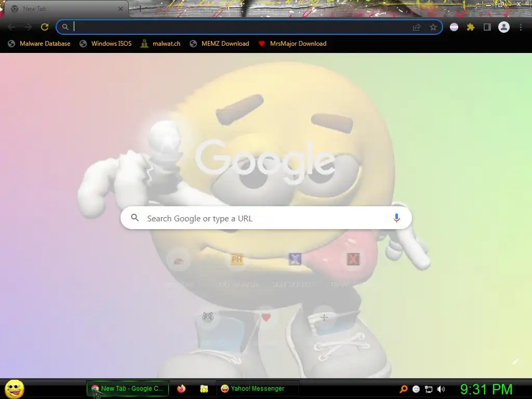Open the wolf icon shortcut tile
Viewport: 532px width, 399px height.
point(208,317)
